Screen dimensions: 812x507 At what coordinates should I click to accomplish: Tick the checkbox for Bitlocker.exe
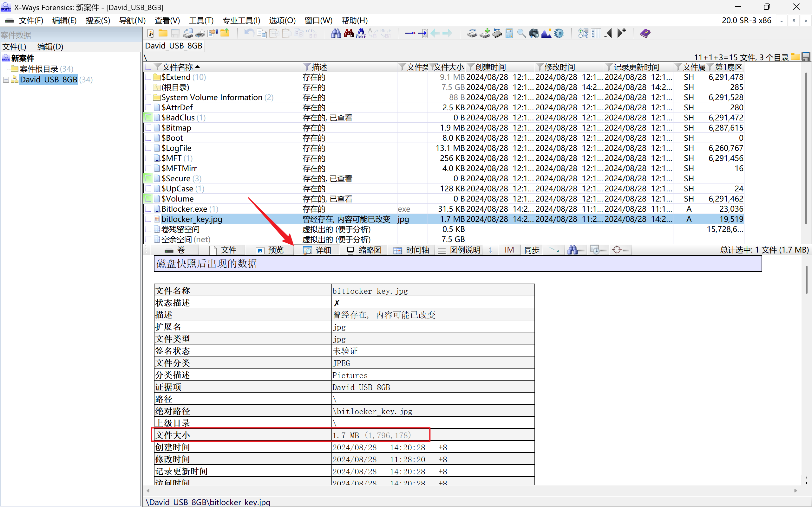click(x=148, y=209)
